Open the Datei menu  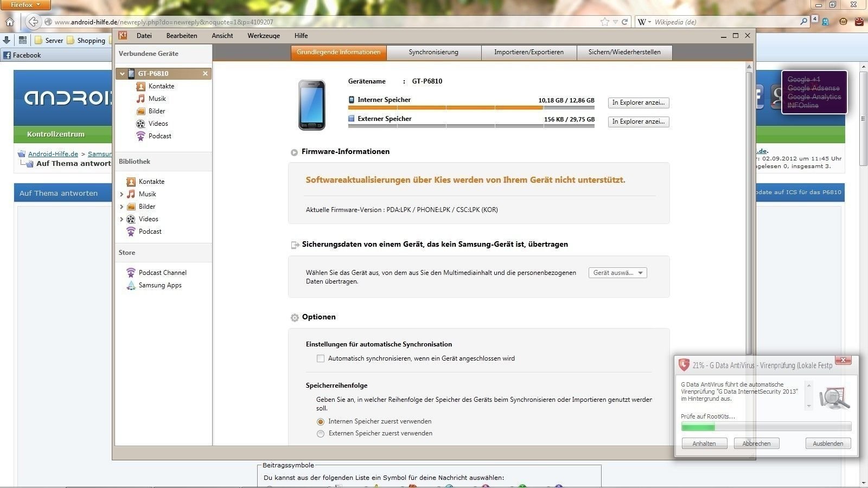[x=144, y=36]
